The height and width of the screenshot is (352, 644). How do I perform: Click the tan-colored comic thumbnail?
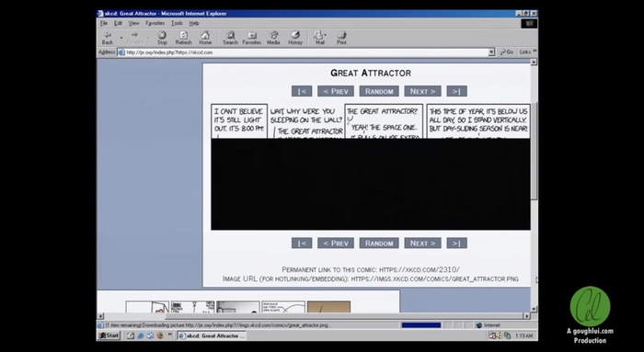(328, 307)
